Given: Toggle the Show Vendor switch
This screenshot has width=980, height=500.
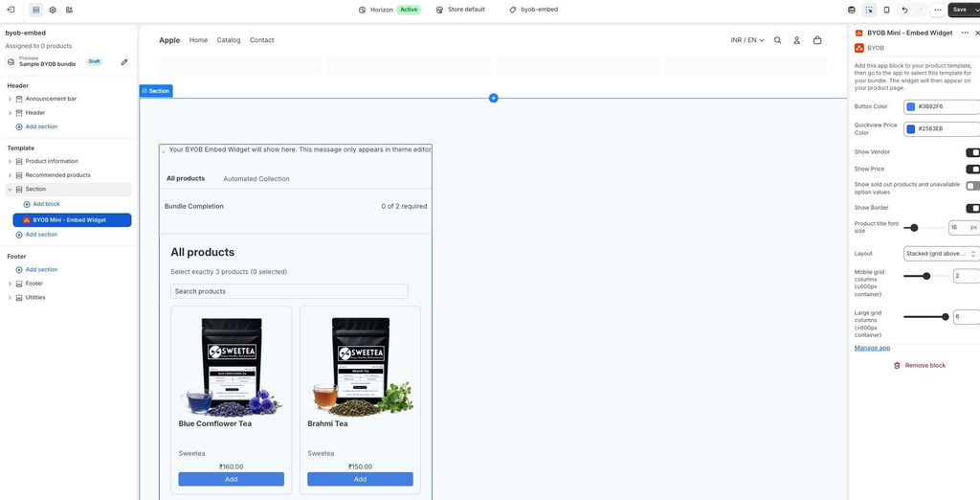Looking at the screenshot, I should click(x=972, y=152).
